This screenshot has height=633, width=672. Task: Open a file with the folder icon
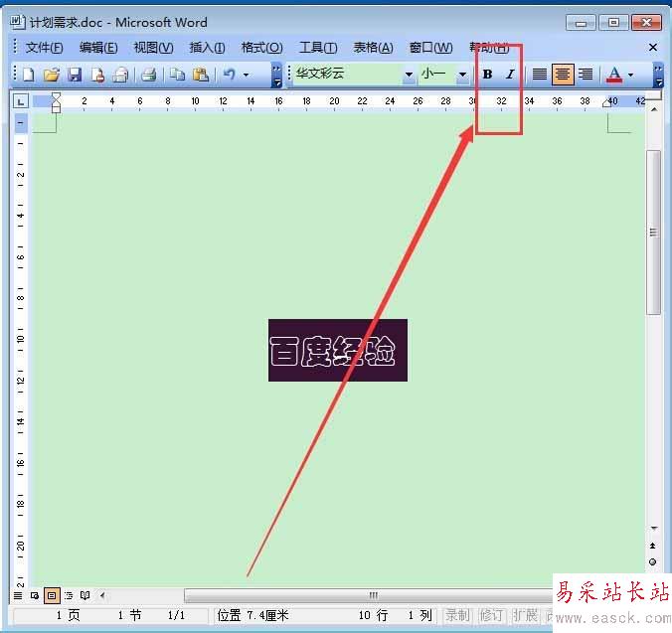52,75
